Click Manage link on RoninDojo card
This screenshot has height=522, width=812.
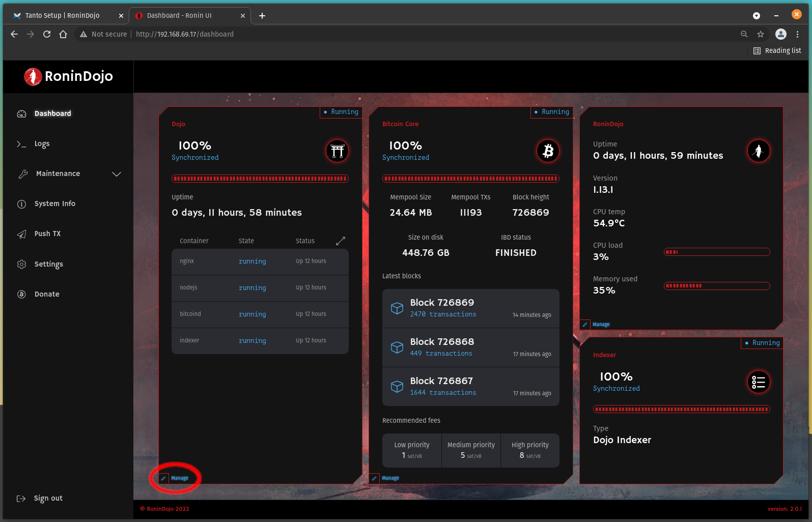(601, 325)
